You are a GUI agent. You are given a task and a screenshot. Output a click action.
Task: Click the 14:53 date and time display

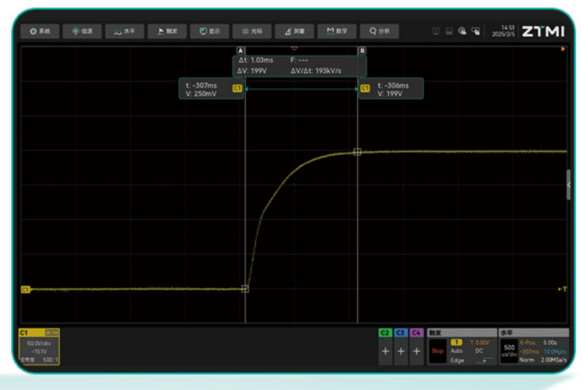pos(504,31)
